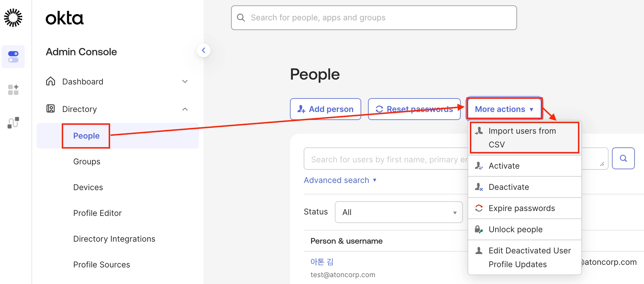This screenshot has height=284, width=644.
Task: Click the Reset passwords button
Action: pyautogui.click(x=414, y=109)
